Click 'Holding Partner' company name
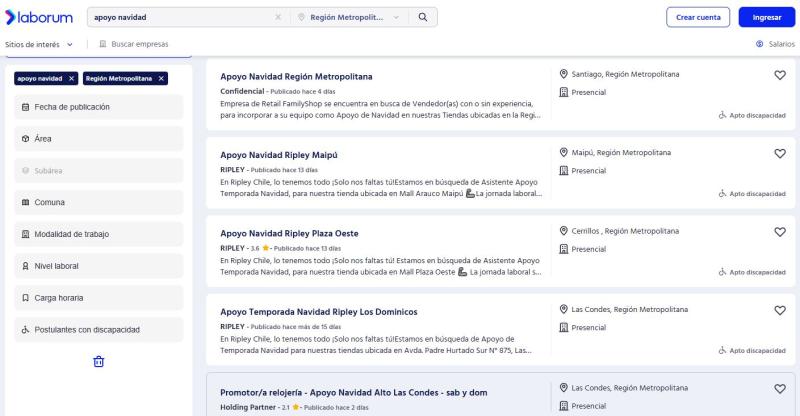Screen dimensions: 800x416 click(248, 408)
